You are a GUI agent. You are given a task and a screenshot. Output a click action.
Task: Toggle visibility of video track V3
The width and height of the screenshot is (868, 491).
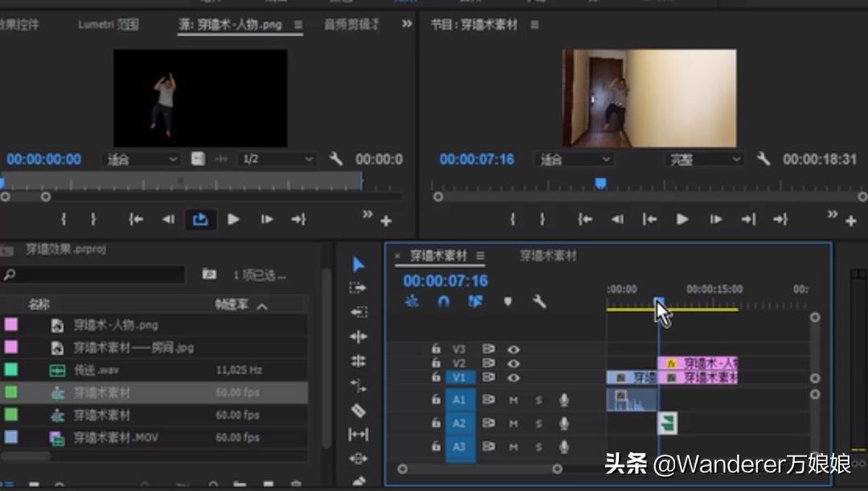tap(512, 349)
